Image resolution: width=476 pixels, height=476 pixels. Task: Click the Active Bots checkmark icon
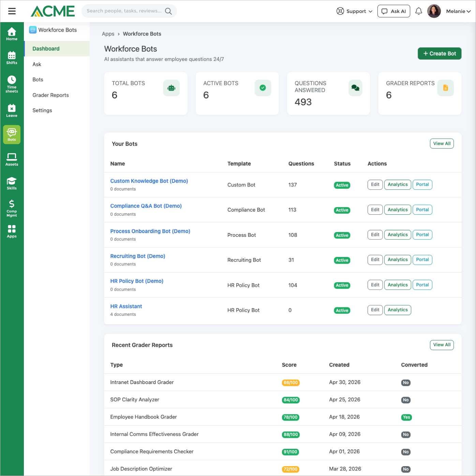tap(263, 88)
